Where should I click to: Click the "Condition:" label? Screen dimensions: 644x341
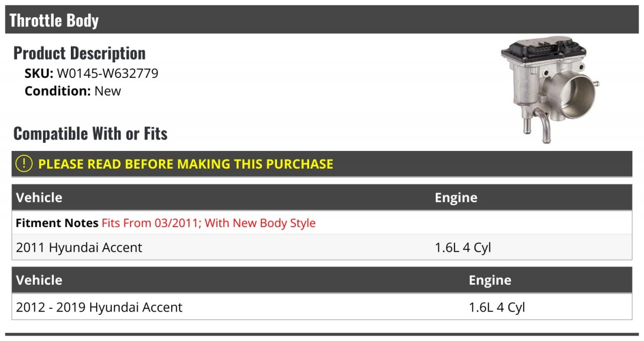coord(57,91)
